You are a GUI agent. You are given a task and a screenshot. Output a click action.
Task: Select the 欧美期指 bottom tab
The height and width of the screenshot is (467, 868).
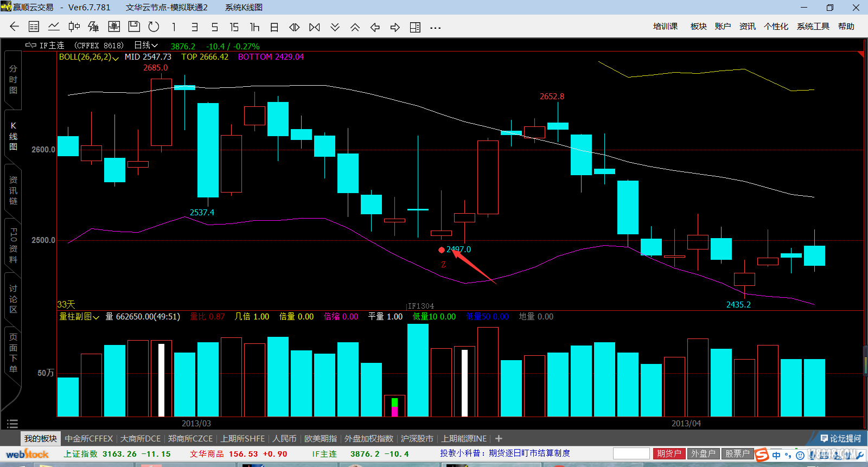pyautogui.click(x=321, y=438)
